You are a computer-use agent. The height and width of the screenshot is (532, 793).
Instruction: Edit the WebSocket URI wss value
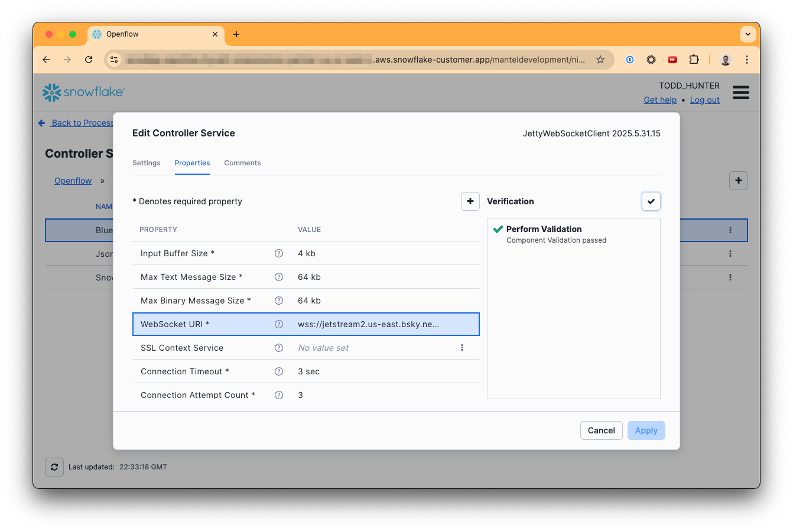click(369, 324)
